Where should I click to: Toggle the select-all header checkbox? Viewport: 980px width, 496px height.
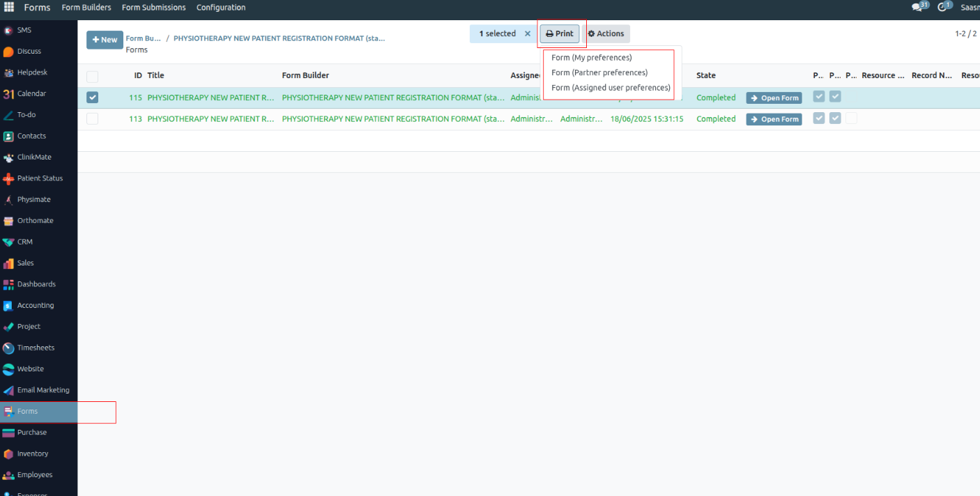[x=92, y=76]
